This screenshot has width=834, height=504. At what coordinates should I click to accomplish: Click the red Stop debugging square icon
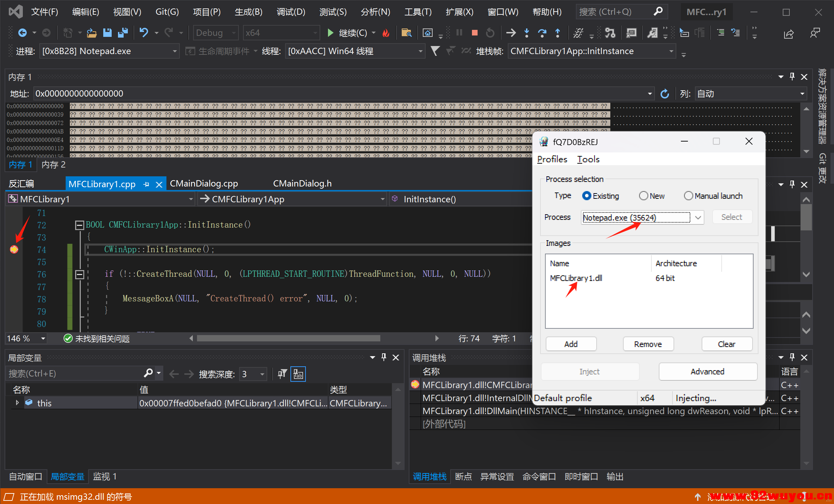point(474,33)
